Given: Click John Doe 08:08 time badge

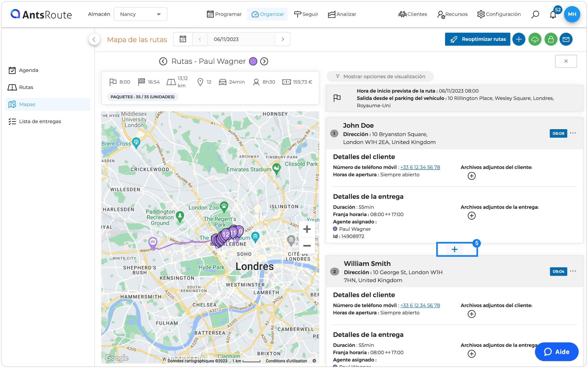Looking at the screenshot, I should point(558,133).
